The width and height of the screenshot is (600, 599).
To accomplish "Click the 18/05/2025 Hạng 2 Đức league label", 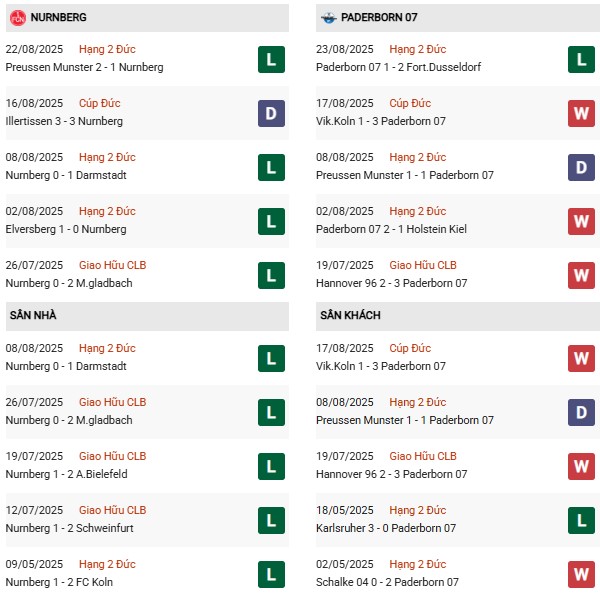I will click(x=416, y=510).
